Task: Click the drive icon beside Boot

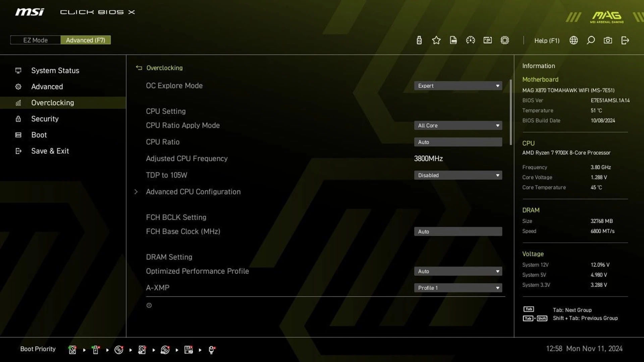Action: click(x=18, y=135)
